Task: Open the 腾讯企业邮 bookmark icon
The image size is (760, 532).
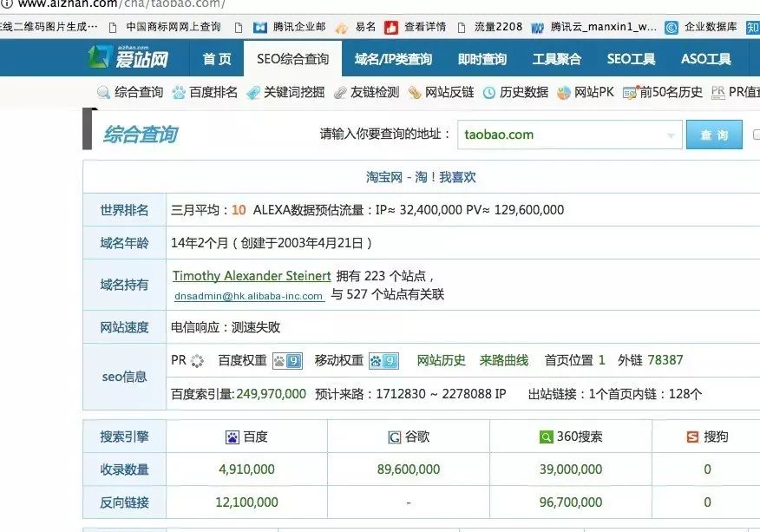Action: tap(260, 28)
